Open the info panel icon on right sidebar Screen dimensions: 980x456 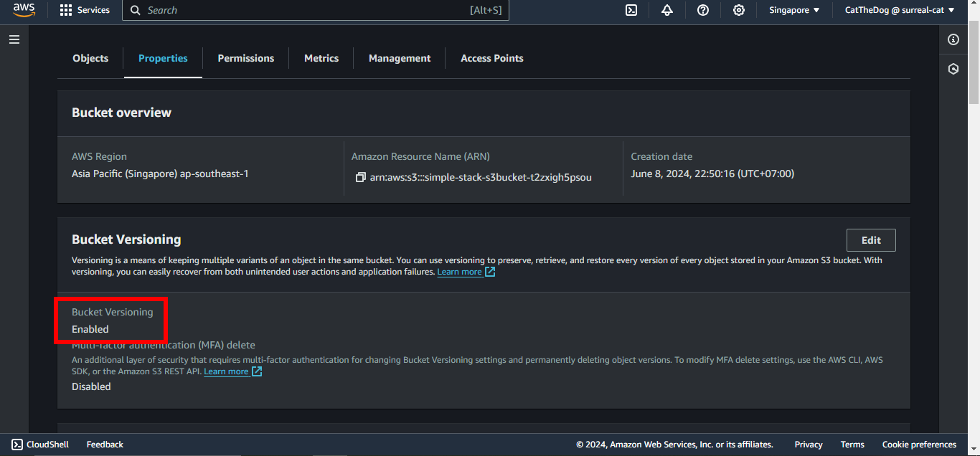953,39
